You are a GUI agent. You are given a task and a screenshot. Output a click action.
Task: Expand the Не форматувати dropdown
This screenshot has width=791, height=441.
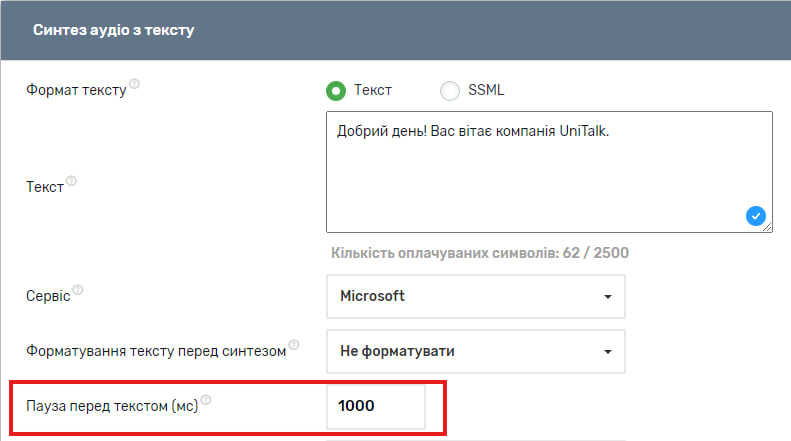(x=476, y=352)
